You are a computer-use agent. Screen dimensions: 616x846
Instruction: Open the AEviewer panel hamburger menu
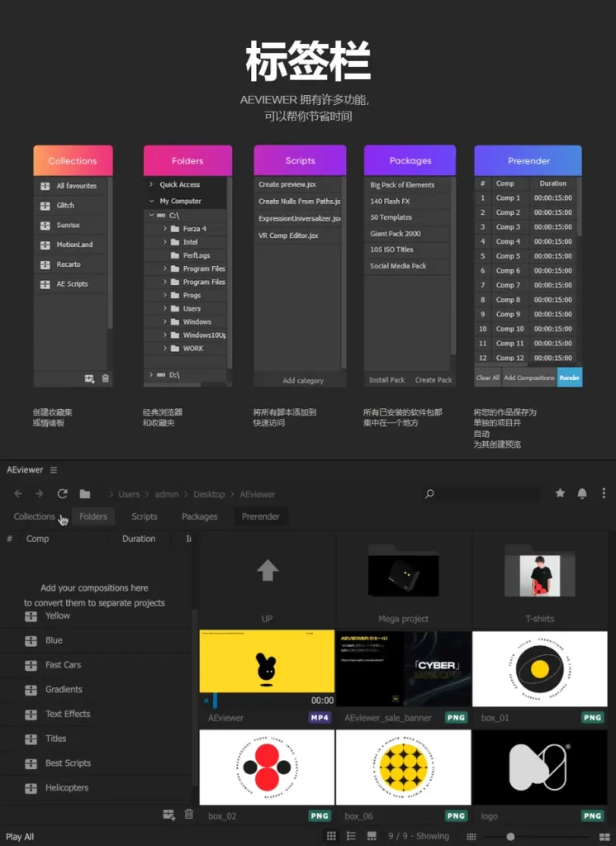pos(54,470)
